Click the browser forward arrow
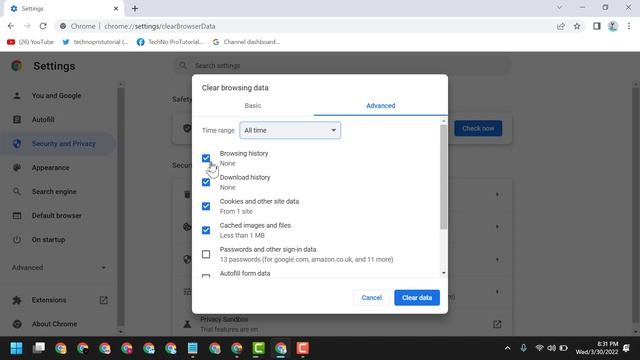Screen dimensions: 640x360 [27, 26]
